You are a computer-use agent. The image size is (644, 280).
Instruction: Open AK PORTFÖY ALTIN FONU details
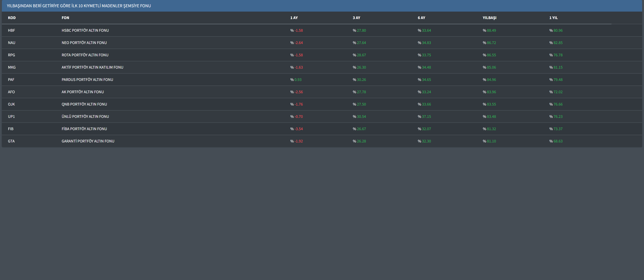tap(82, 92)
